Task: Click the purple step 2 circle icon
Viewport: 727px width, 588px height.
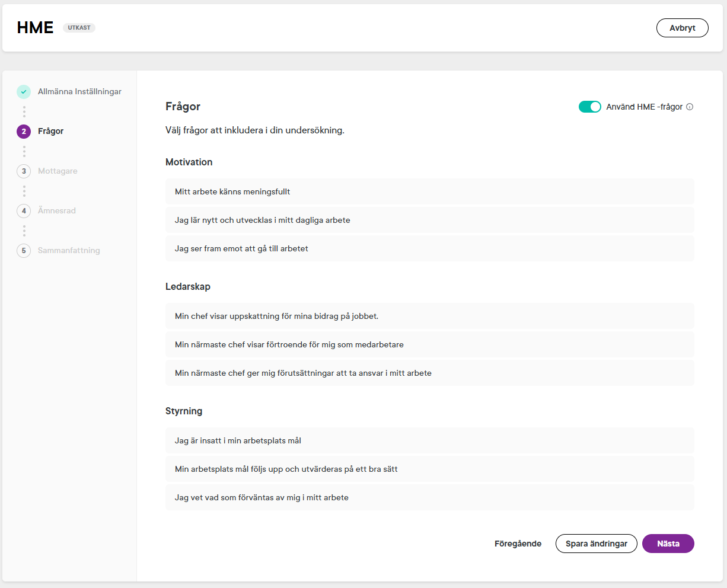Action: coord(24,132)
